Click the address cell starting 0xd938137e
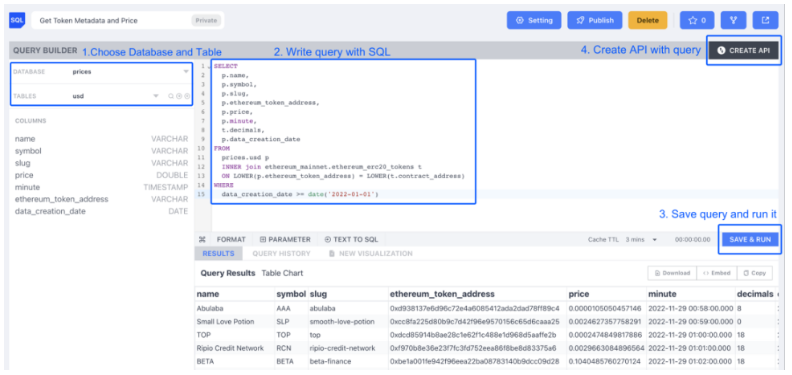The height and width of the screenshot is (375, 792). [474, 308]
